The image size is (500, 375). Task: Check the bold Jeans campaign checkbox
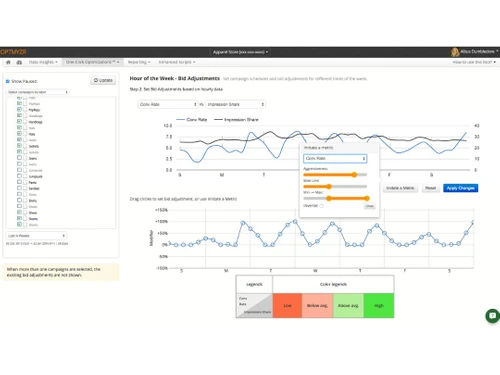(19, 158)
